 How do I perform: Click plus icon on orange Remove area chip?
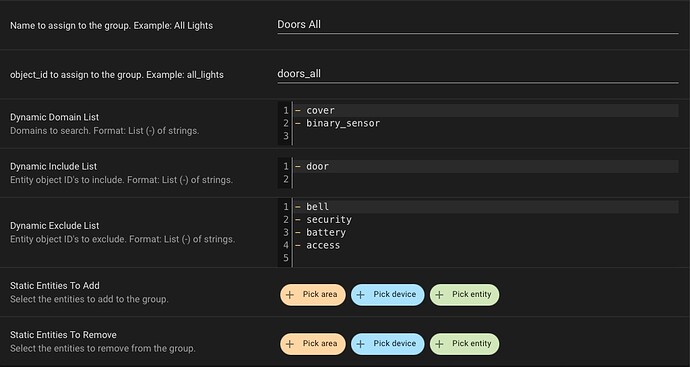click(x=290, y=344)
